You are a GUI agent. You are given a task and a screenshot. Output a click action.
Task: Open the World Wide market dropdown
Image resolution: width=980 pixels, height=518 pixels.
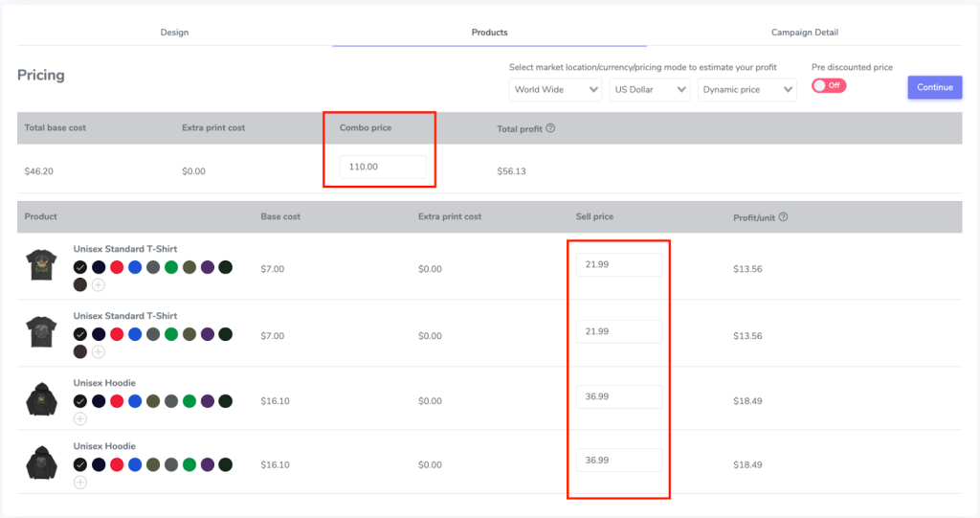pos(555,89)
